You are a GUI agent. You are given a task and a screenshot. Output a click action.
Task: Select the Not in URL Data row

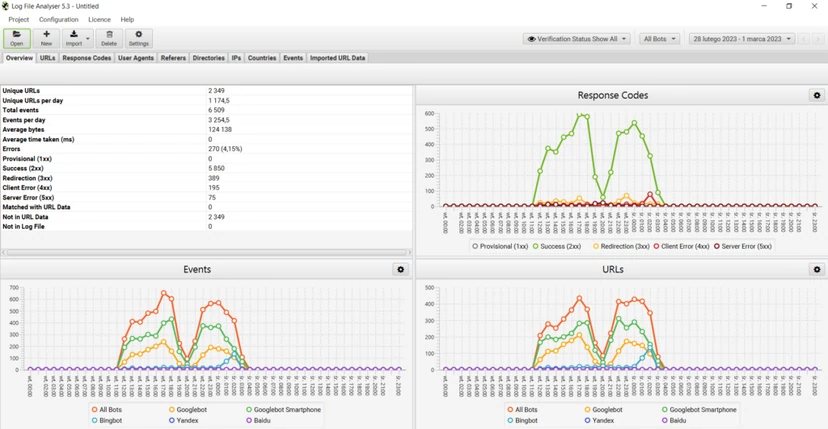point(206,217)
